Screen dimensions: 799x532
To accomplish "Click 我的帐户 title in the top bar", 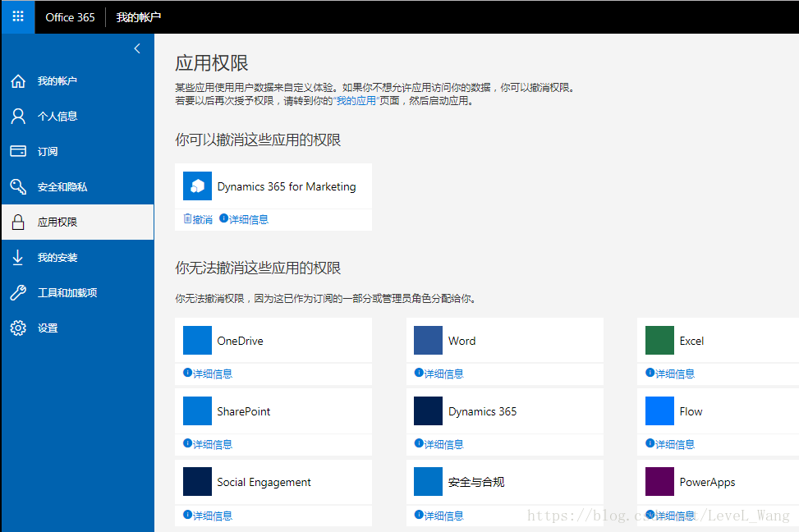I will point(139,17).
